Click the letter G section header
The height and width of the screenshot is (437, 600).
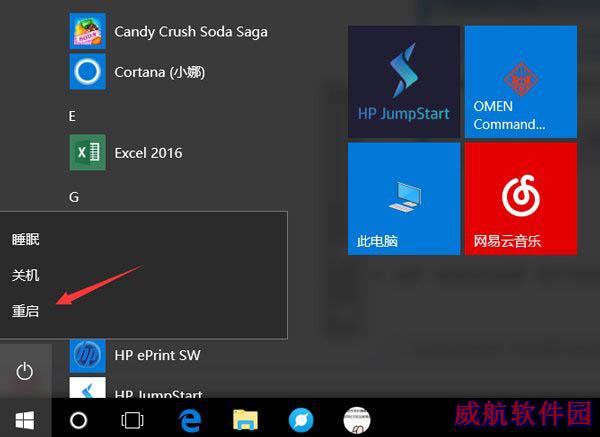[74, 197]
